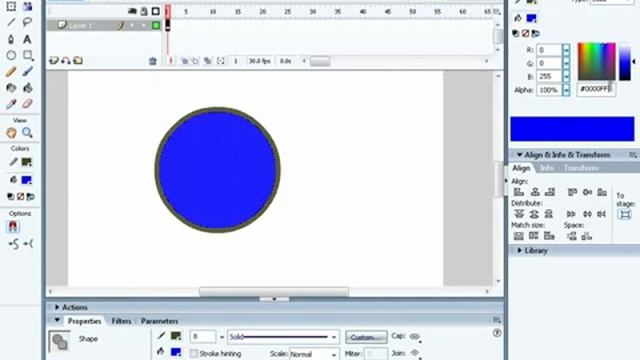Image resolution: width=640 pixels, height=360 pixels.
Task: Click the Smooth option icon
Action: click(x=13, y=244)
